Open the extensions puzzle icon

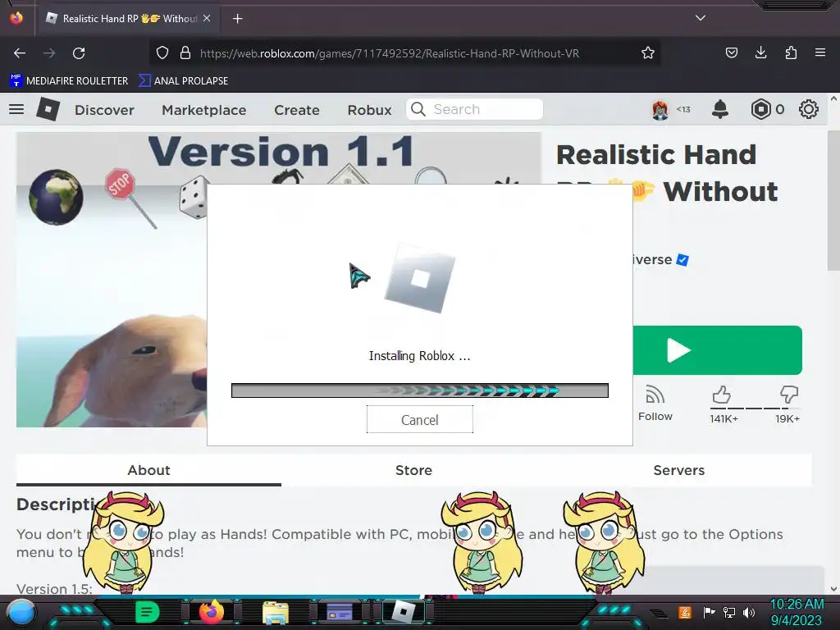coord(791,52)
